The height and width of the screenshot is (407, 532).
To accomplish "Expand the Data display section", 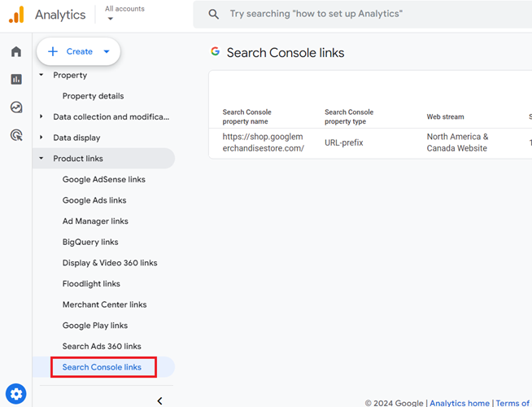I will pyautogui.click(x=41, y=138).
